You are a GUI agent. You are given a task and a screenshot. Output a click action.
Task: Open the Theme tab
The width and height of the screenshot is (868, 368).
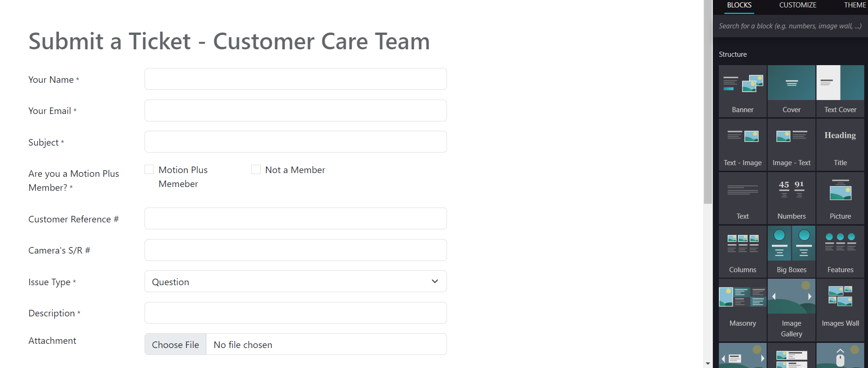pyautogui.click(x=855, y=5)
